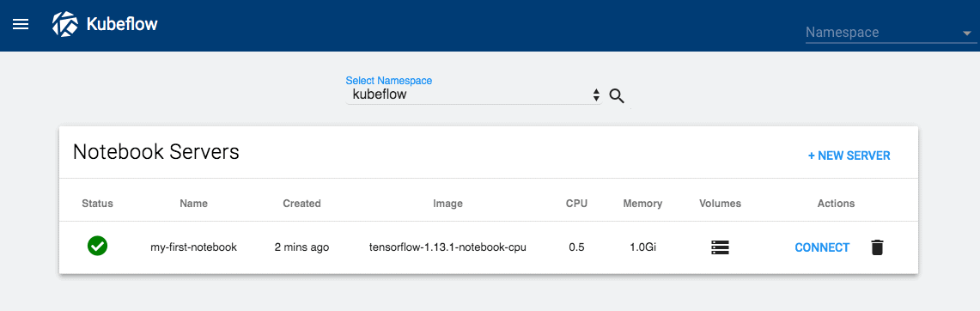Click the Image column header

coord(448,204)
